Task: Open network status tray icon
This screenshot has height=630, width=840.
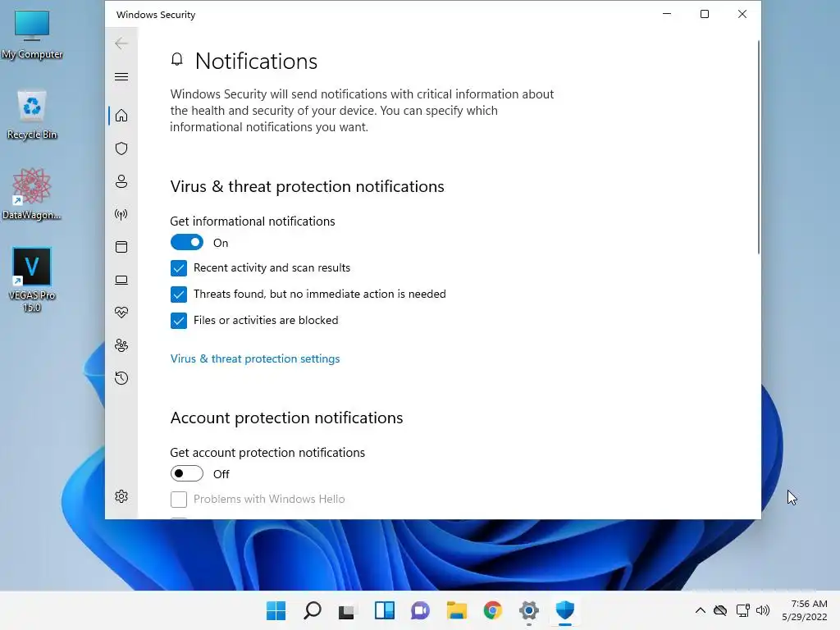Action: pos(742,610)
